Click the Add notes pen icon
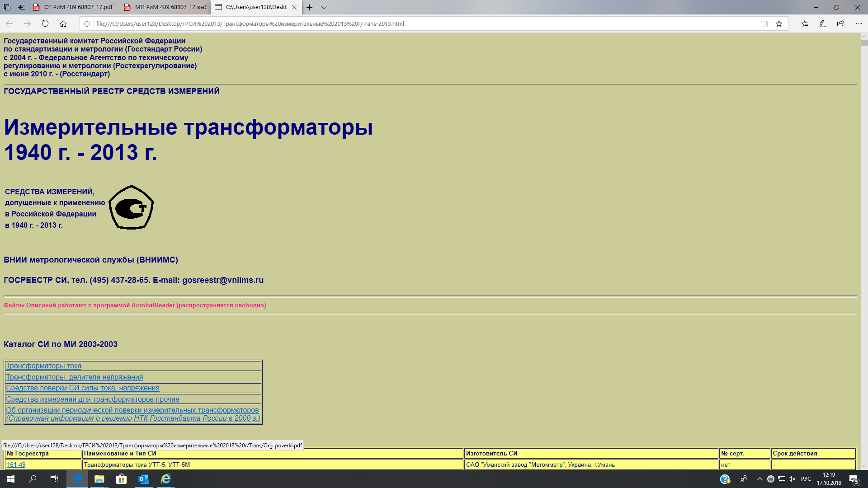Screen dimensions: 868x488 click(822, 23)
